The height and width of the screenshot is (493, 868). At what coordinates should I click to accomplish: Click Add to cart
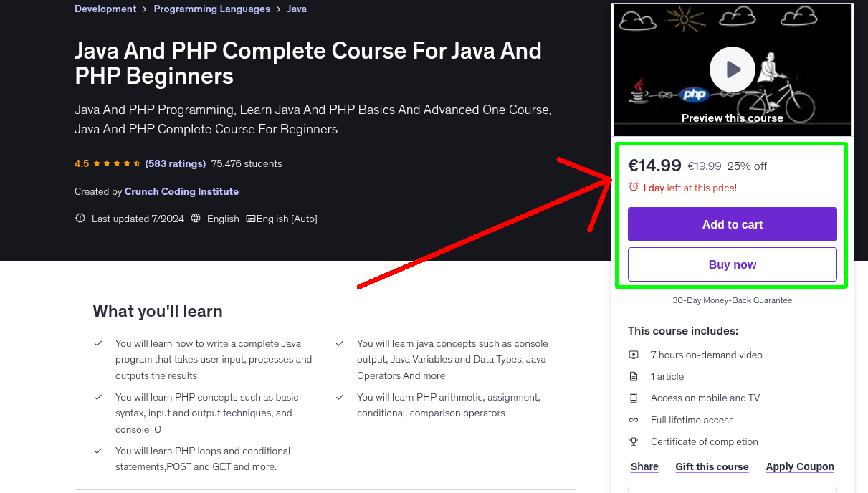[732, 224]
